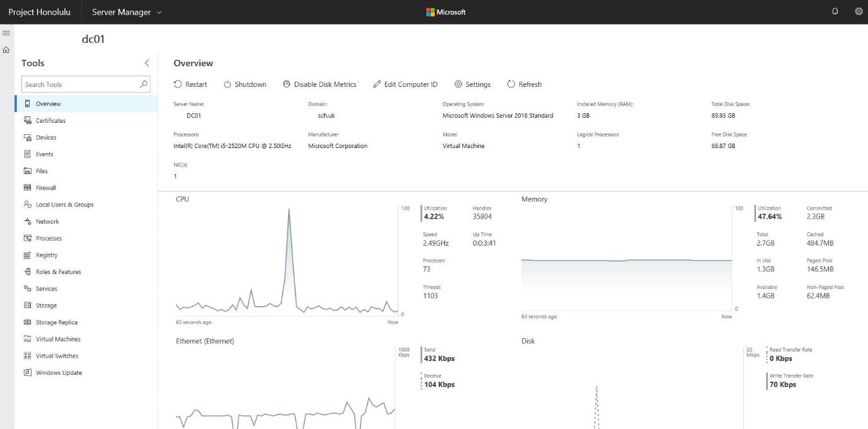Image resolution: width=868 pixels, height=429 pixels.
Task: Click the Write Transfer Rate 70 Kbps
Action: [x=783, y=384]
